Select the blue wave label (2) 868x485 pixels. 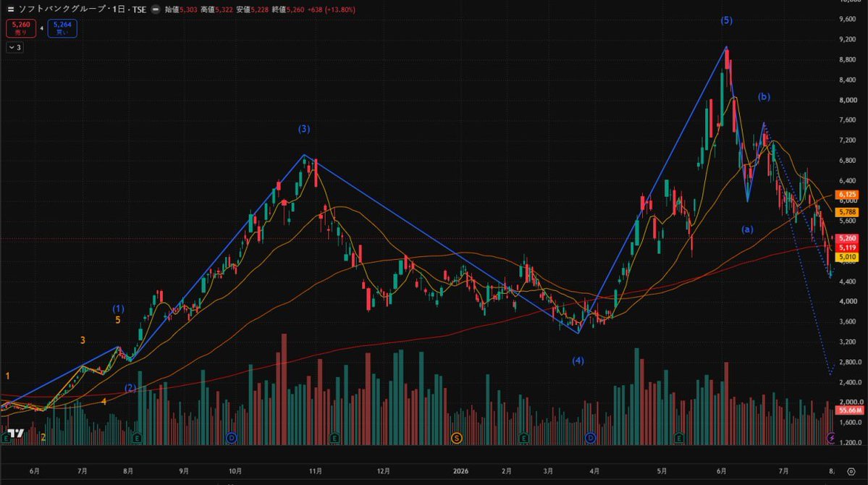tap(130, 387)
